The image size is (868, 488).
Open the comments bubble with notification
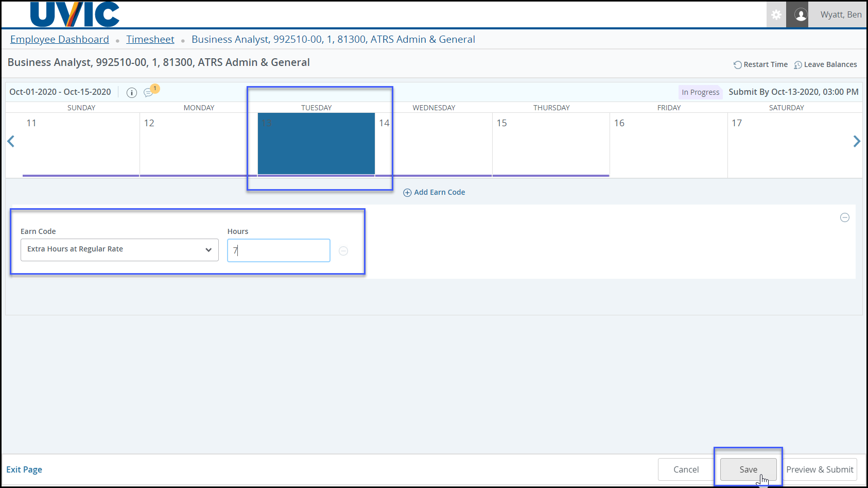tap(149, 93)
